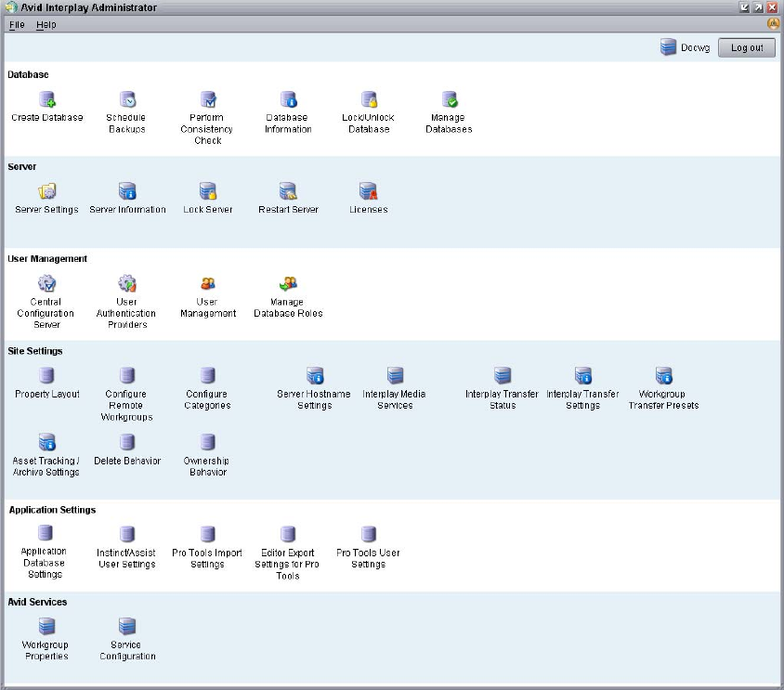Open Server Hostname Settings
This screenshot has width=784, height=690.
pyautogui.click(x=315, y=375)
